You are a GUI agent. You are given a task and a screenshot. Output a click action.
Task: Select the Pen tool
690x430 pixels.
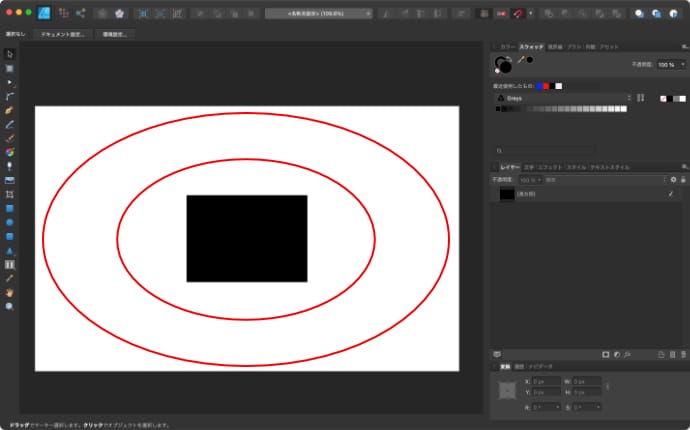[x=10, y=110]
